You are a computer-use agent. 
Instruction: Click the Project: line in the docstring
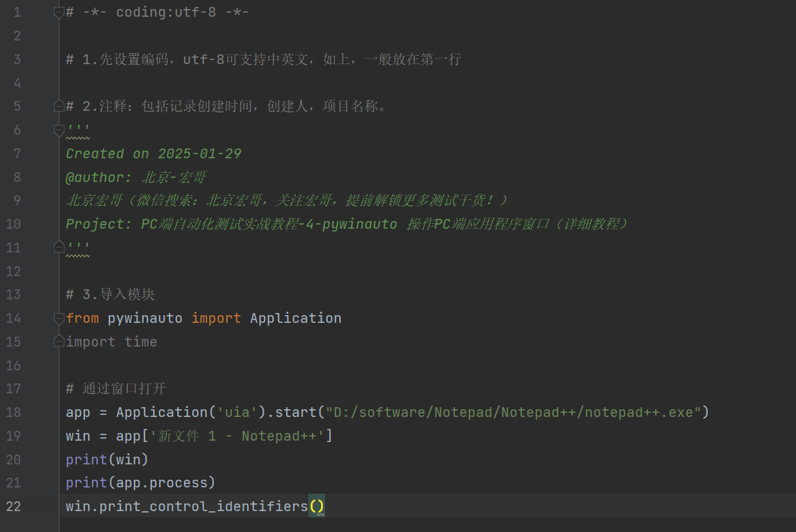point(347,224)
